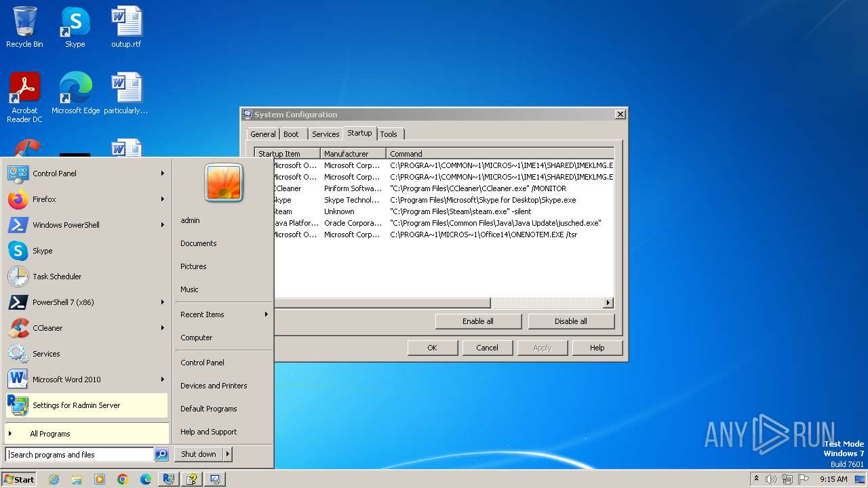Open Internet Explorer from the taskbar
This screenshot has height=488, width=868.
(54, 479)
